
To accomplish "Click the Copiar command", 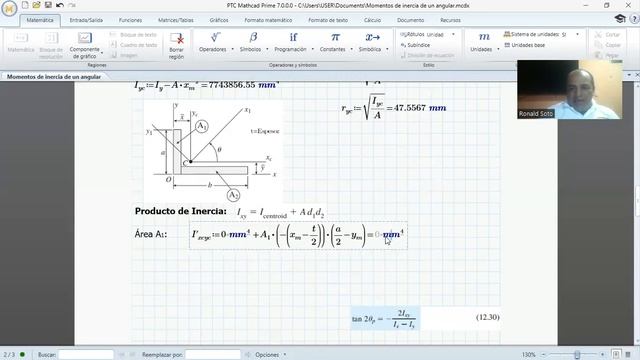I will click(x=608, y=45).
